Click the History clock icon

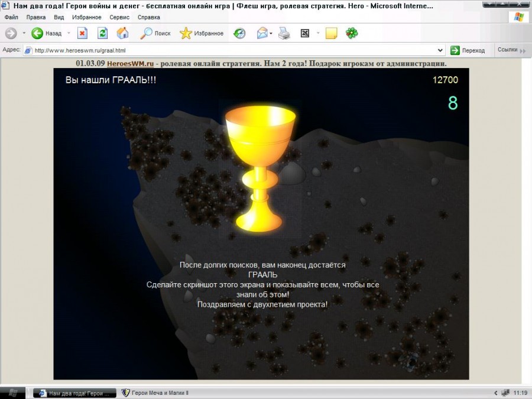[239, 33]
